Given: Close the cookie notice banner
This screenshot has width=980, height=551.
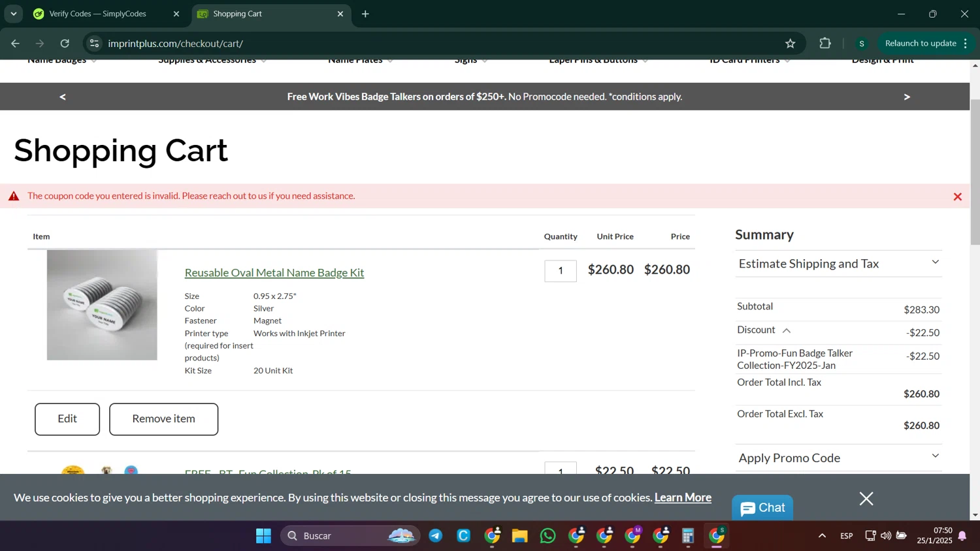Looking at the screenshot, I should point(866,499).
